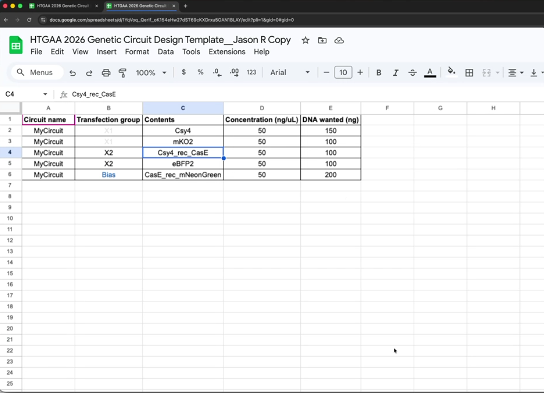Decrease decimal places icon

click(x=217, y=72)
